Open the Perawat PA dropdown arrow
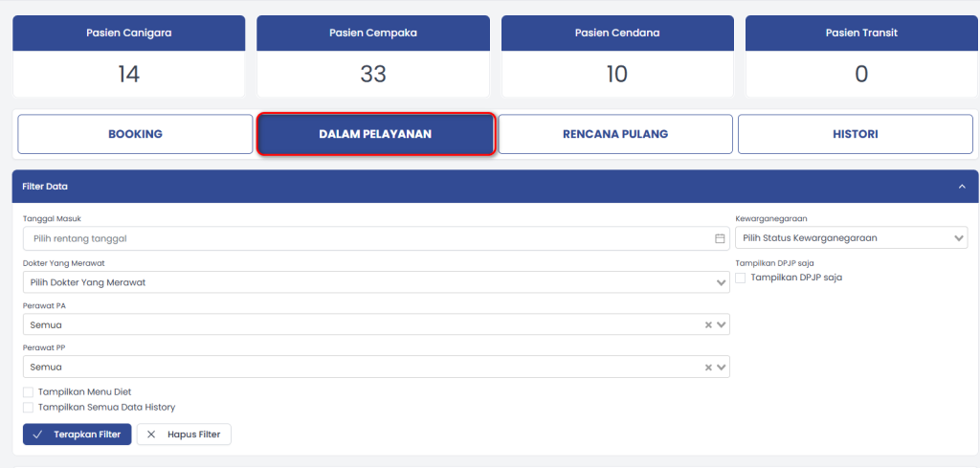 coord(722,325)
